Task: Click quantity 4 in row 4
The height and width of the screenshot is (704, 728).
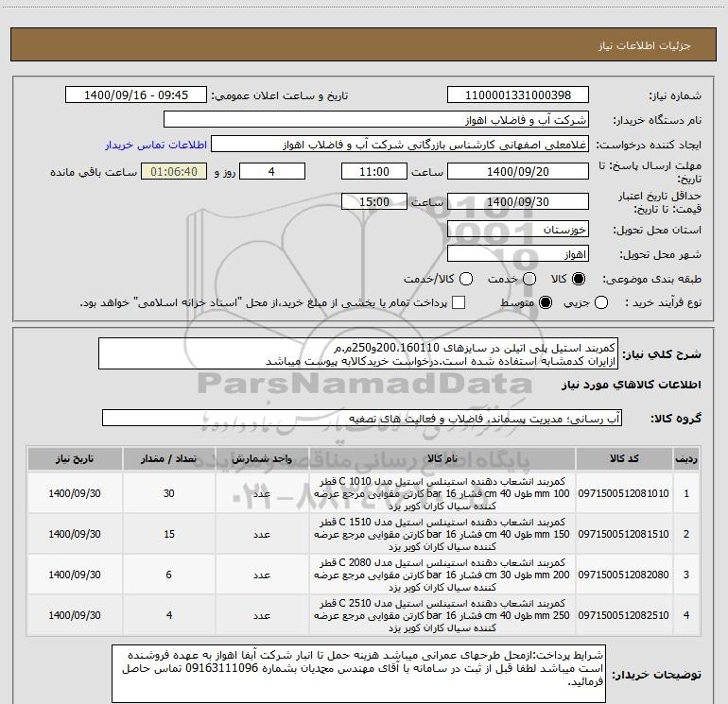Action: [x=168, y=615]
